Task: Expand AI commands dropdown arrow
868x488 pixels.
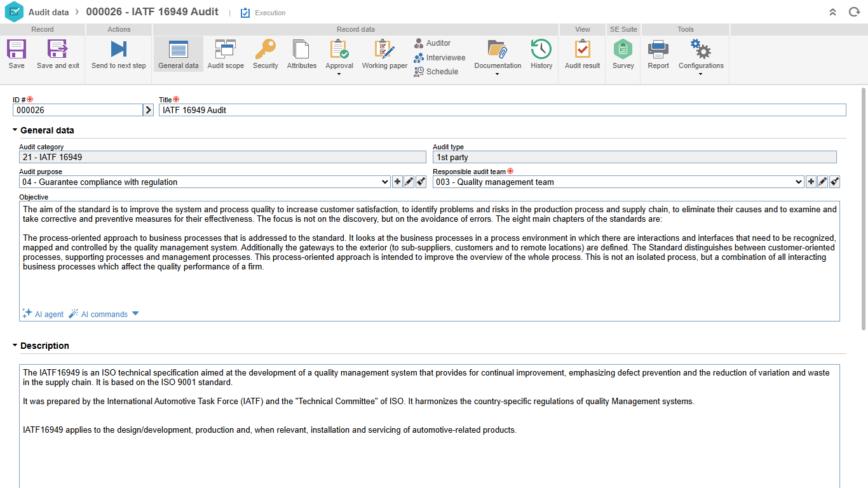Action: point(135,314)
